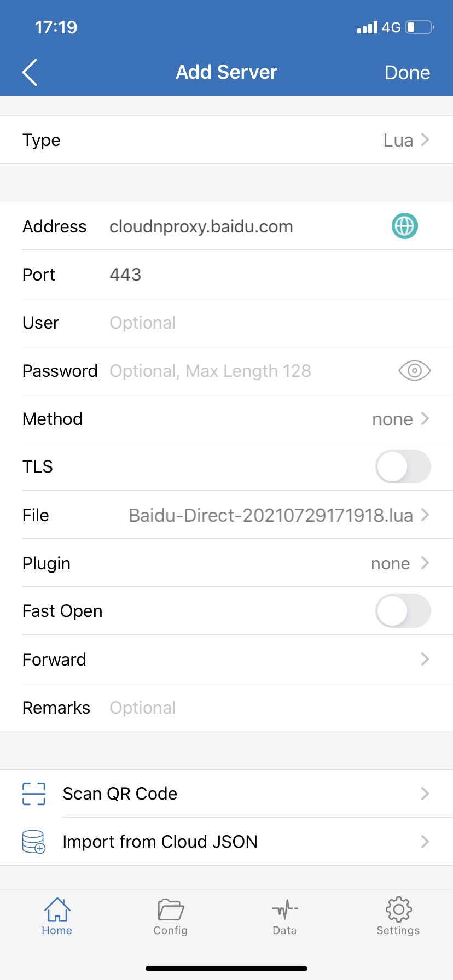The image size is (453, 980).
Task: Select the Plugin option showing none
Action: (x=399, y=563)
